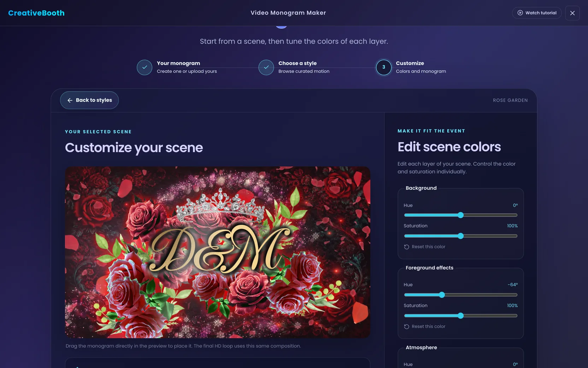Click the Customize step label
Screen dimensions: 588x368
pyautogui.click(x=410, y=63)
